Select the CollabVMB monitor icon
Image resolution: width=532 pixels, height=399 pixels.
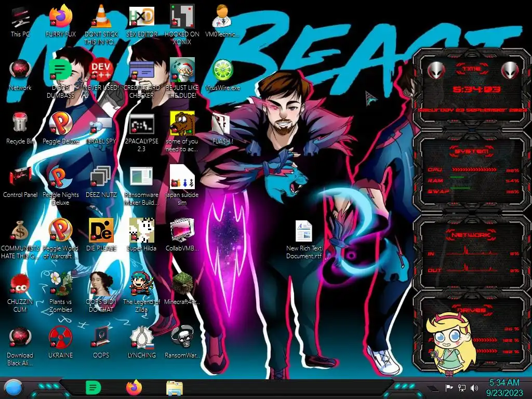tap(182, 230)
